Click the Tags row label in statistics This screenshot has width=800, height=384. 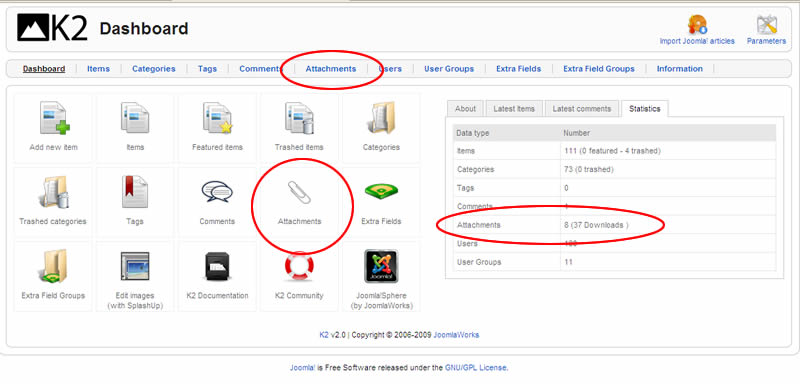[465, 188]
